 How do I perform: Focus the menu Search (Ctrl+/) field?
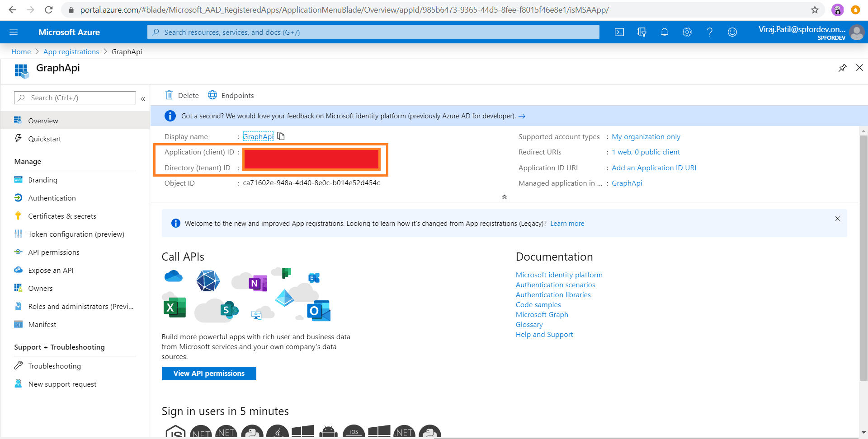pos(75,98)
